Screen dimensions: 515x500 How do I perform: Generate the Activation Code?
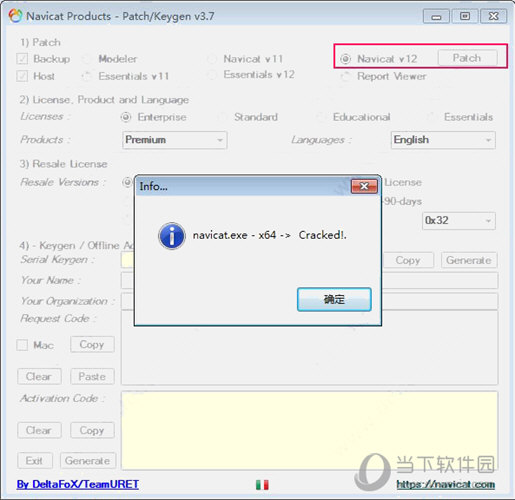(x=88, y=461)
